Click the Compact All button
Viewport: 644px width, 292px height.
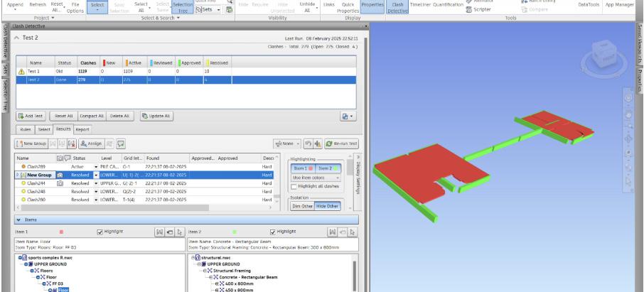(92, 117)
